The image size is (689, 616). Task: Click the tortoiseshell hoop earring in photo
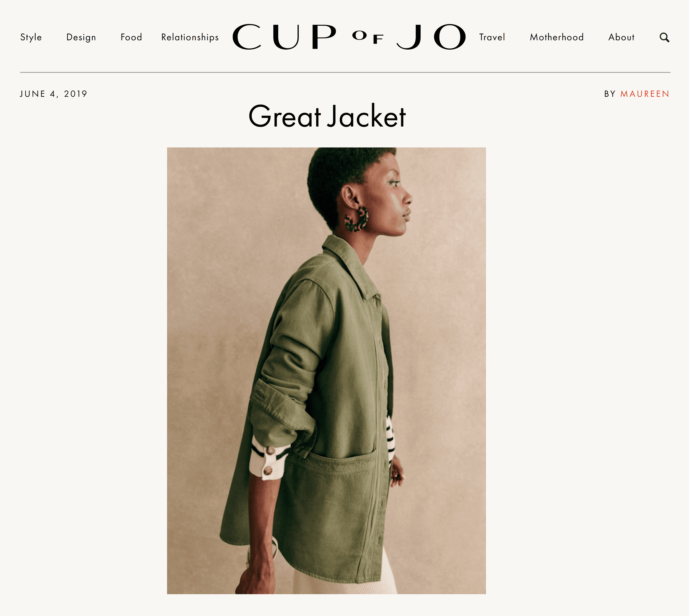(356, 219)
